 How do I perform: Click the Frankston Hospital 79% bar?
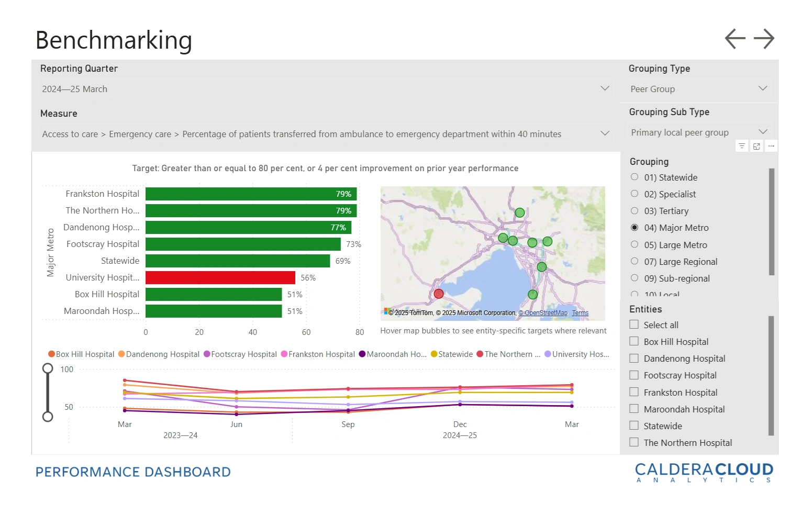(251, 194)
